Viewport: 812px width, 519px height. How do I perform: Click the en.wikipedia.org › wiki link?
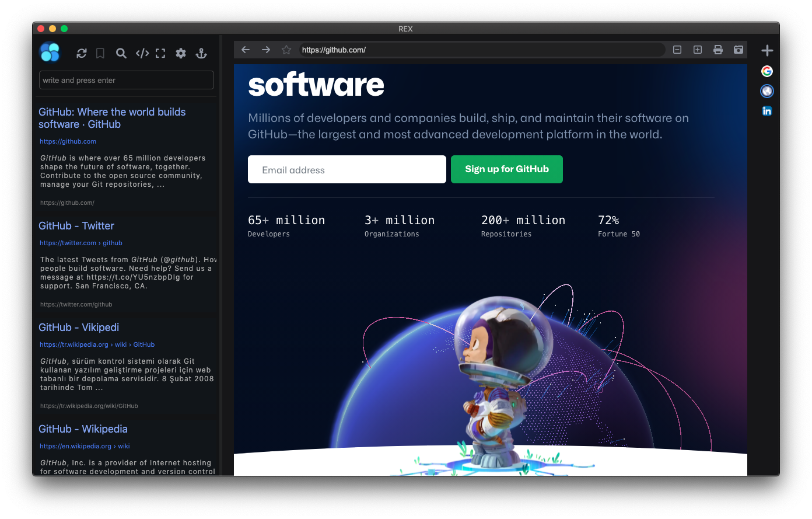coord(85,446)
